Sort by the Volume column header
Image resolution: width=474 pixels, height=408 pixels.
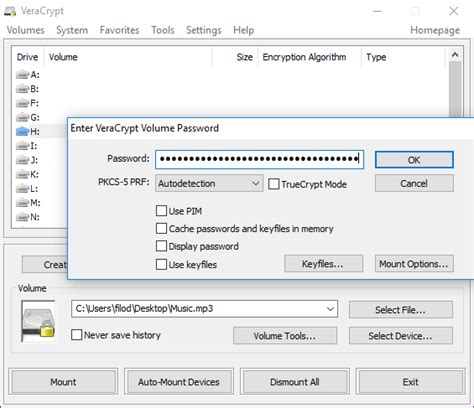(128, 57)
